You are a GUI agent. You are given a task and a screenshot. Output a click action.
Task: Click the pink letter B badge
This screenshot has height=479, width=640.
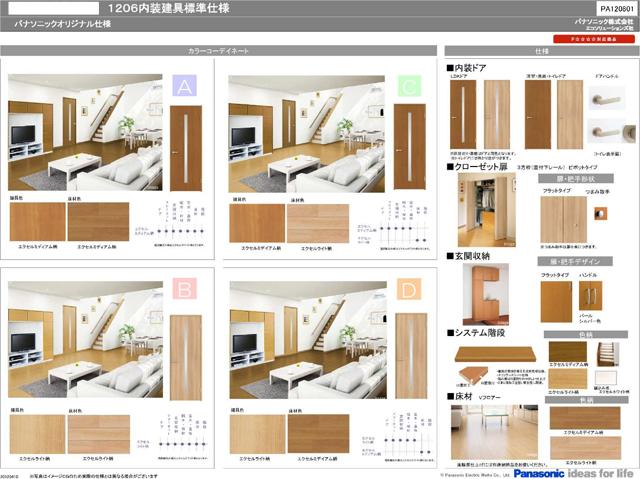tap(183, 292)
